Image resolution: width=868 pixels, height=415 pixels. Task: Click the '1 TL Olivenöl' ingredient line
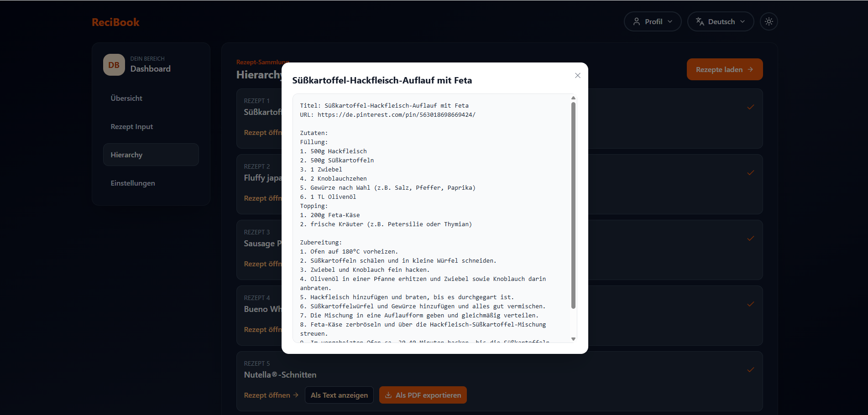[x=328, y=197]
